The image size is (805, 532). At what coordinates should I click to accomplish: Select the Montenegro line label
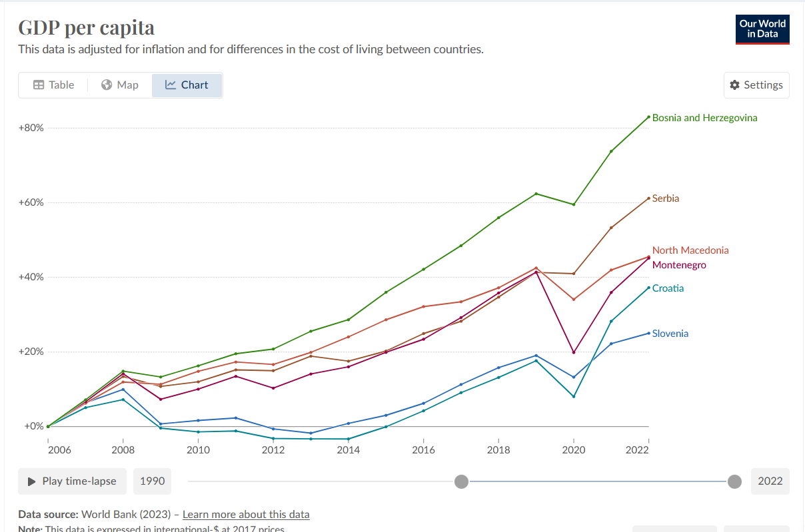(x=679, y=265)
